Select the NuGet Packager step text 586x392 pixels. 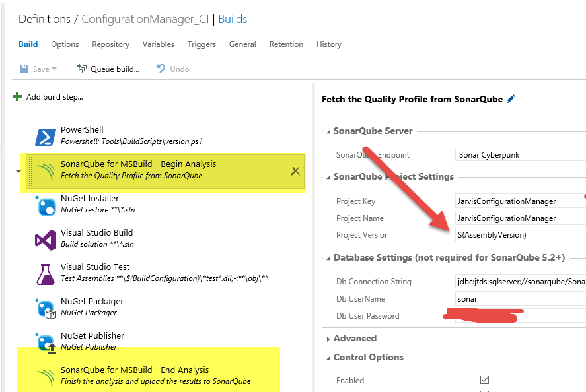tap(92, 308)
